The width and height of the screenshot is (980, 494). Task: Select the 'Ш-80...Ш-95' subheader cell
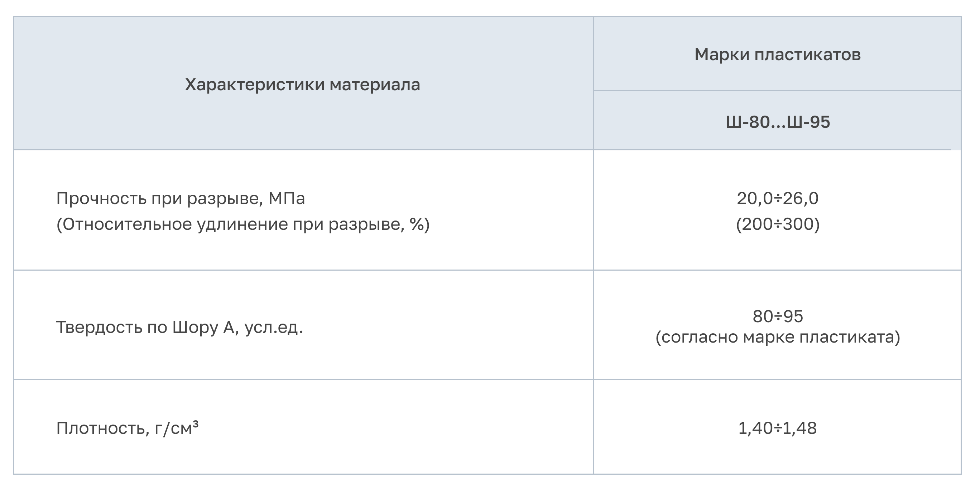pos(777,122)
